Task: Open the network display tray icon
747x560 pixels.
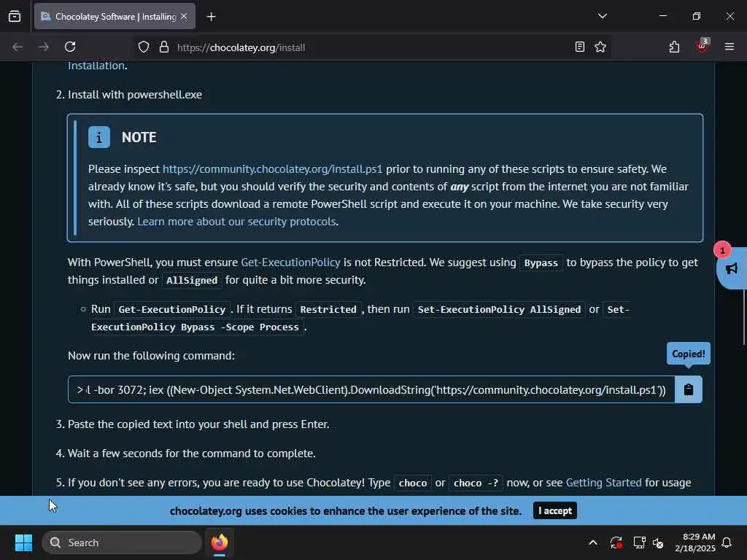Action: 639,542
